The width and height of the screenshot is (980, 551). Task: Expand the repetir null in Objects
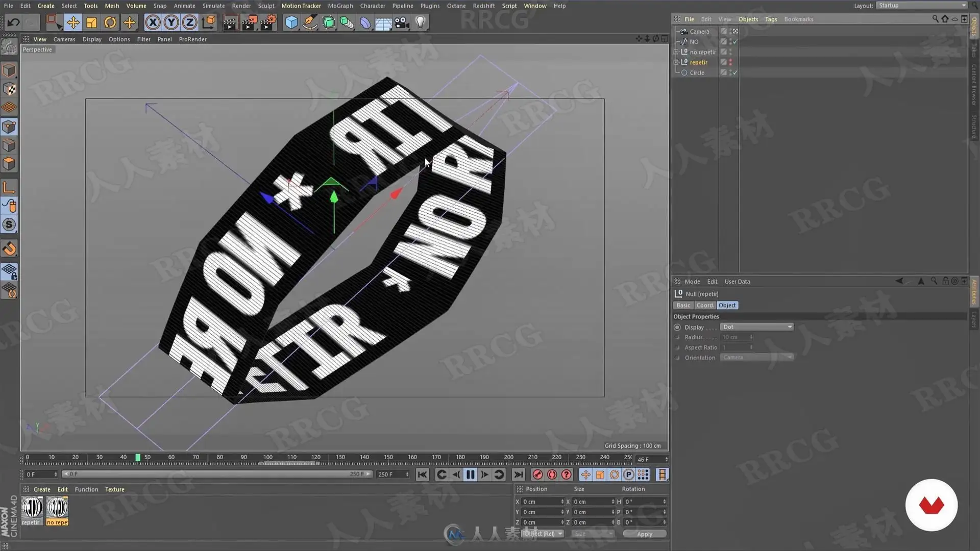(676, 62)
